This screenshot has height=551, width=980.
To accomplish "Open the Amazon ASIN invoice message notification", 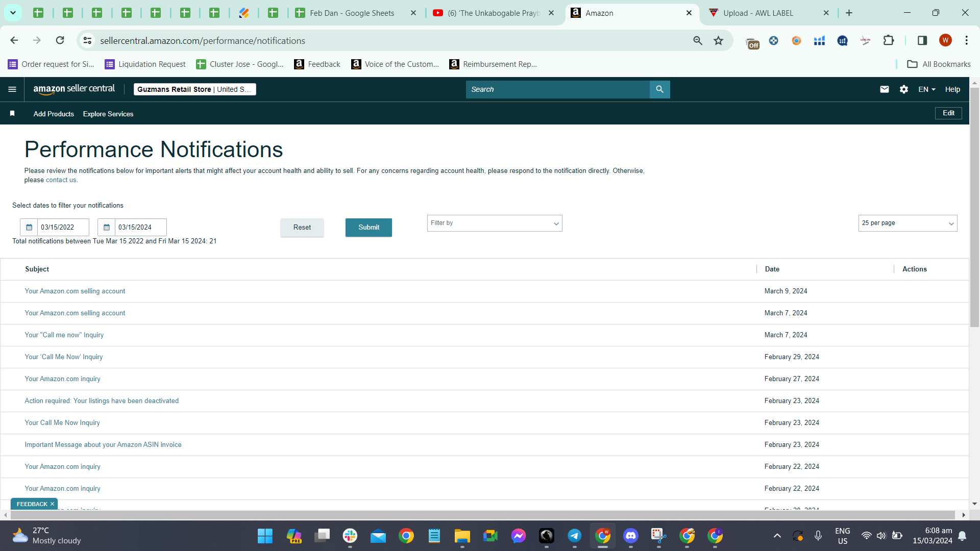I will [103, 445].
